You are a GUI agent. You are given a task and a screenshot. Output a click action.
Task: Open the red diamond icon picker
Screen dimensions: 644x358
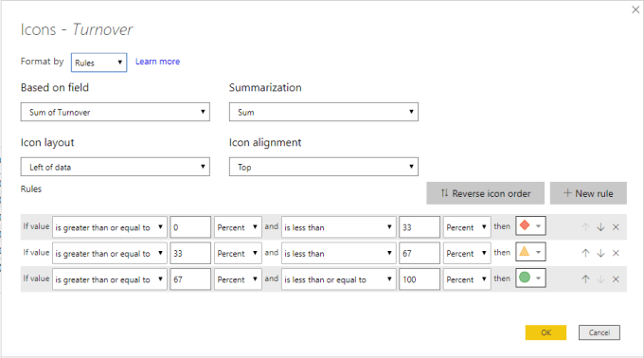pos(530,225)
